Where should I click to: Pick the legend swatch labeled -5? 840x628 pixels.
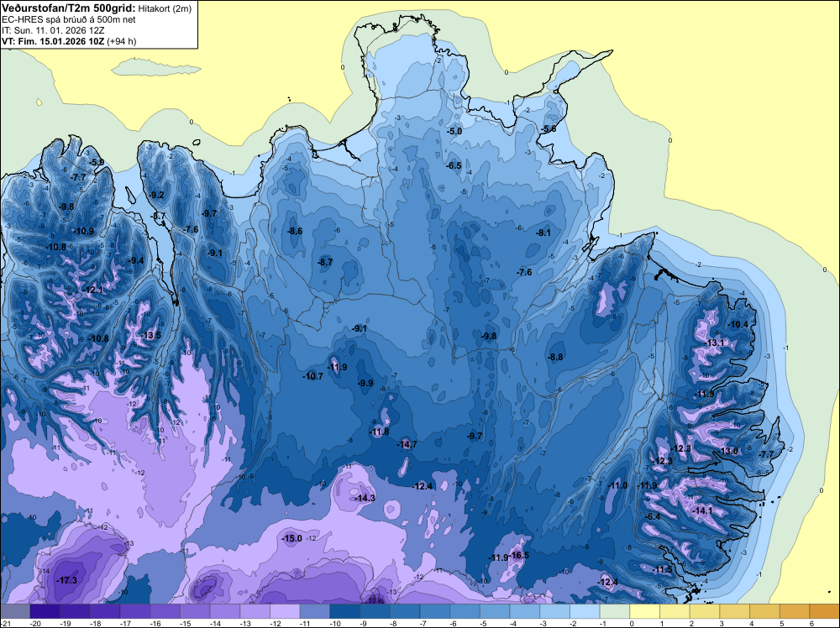click(495, 611)
